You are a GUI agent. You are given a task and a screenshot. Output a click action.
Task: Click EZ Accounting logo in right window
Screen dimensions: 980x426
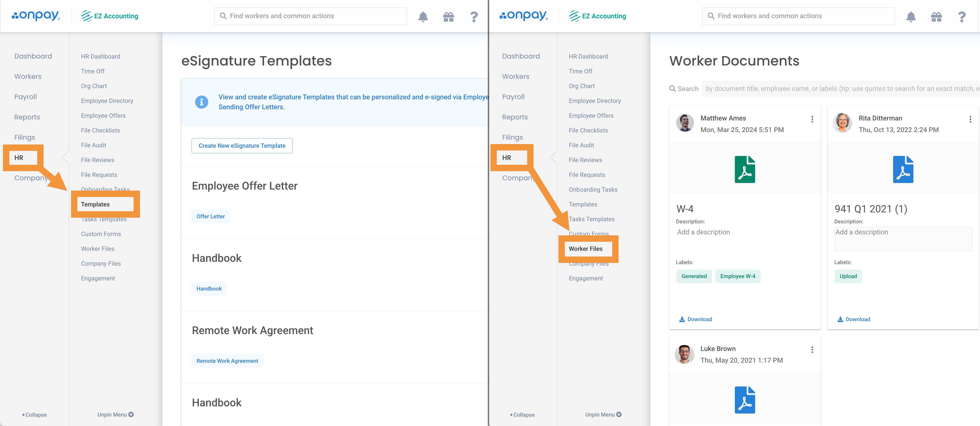tap(597, 16)
